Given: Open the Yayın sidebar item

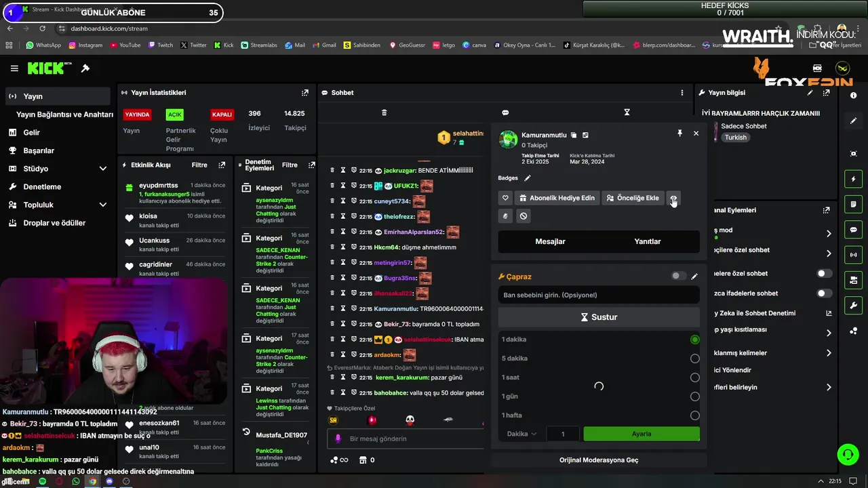Looking at the screenshot, I should (58, 96).
